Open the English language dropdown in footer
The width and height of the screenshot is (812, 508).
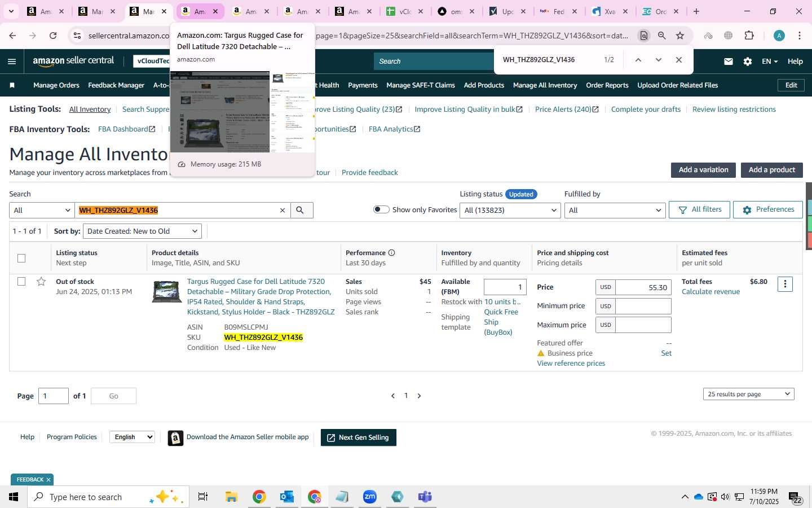click(132, 437)
